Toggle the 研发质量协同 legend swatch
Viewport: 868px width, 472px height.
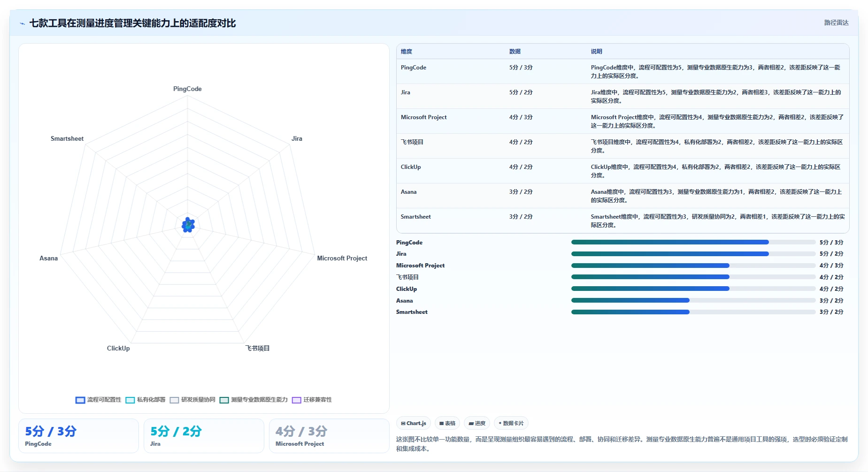(175, 400)
